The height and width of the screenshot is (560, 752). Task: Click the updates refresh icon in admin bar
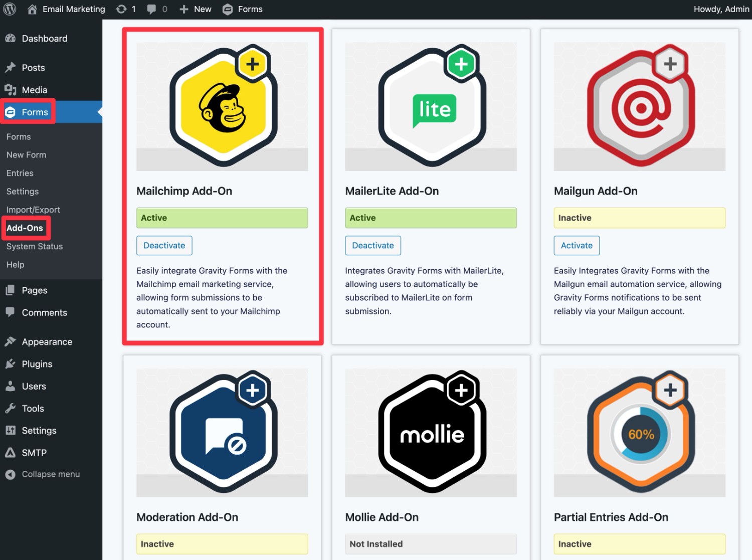click(121, 9)
